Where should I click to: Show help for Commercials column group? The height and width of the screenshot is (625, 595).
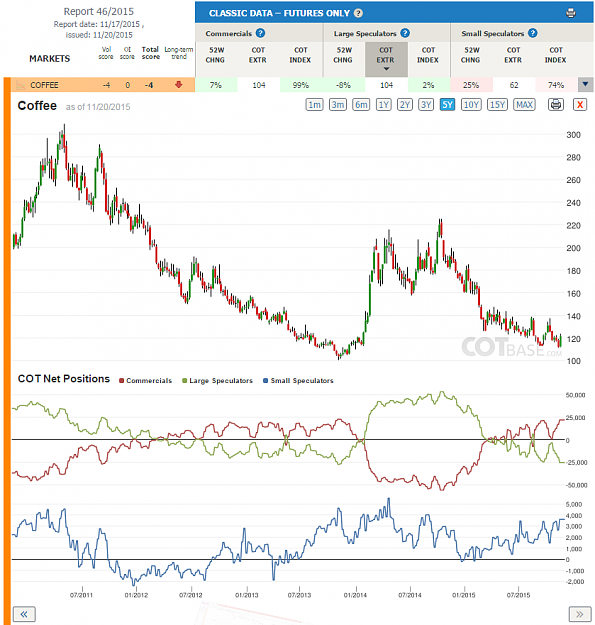point(260,33)
